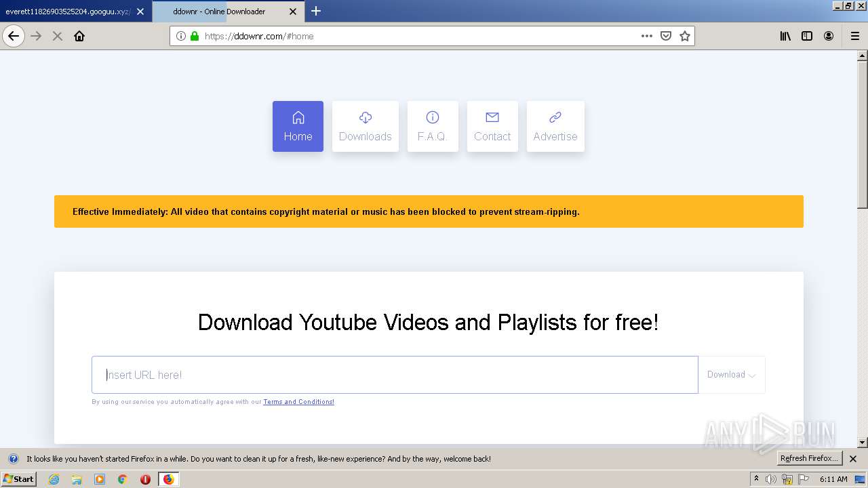This screenshot has height=488, width=868.
Task: Open a new tab with plus button
Action: coord(316,11)
